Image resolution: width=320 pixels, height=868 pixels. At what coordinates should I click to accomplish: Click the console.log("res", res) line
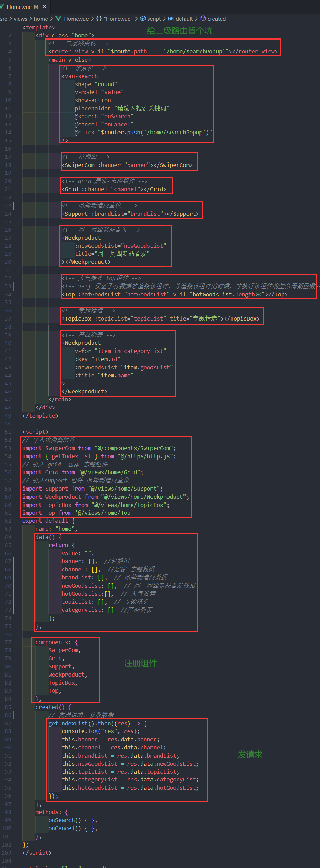click(100, 731)
